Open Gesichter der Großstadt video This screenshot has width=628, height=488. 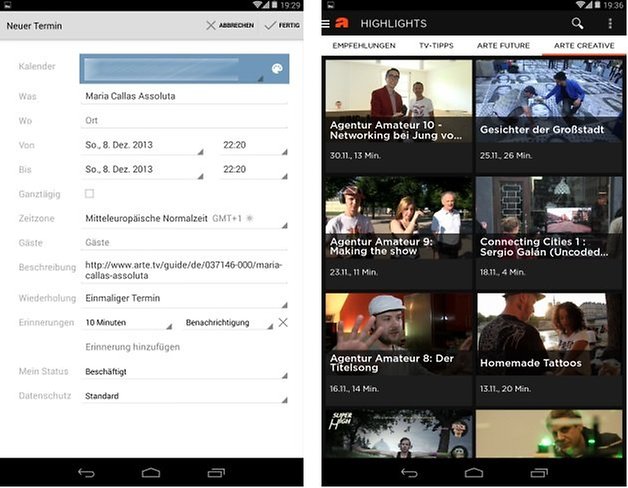pyautogui.click(x=549, y=116)
